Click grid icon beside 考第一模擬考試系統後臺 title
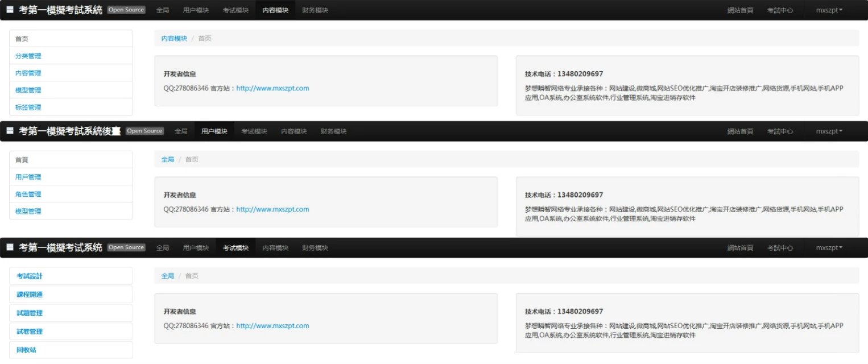868x364 pixels. (x=10, y=131)
